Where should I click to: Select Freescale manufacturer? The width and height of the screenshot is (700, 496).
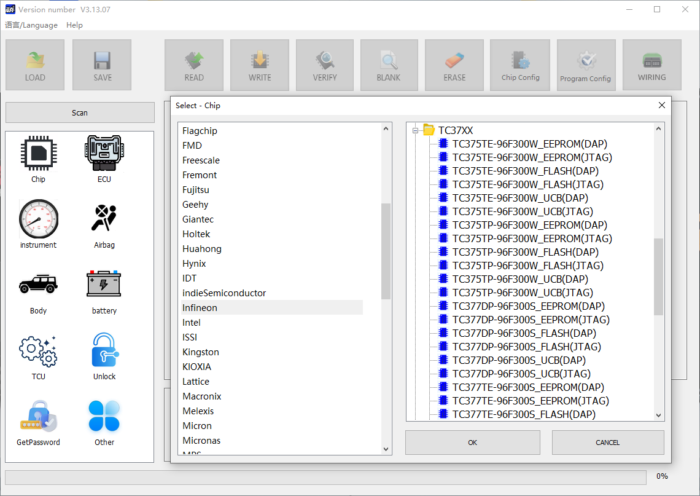click(201, 160)
